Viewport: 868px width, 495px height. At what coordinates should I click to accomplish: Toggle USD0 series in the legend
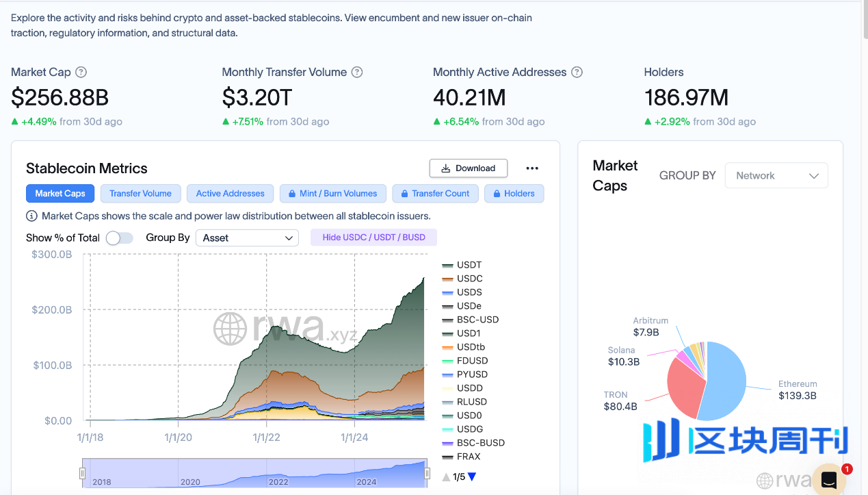[462, 416]
